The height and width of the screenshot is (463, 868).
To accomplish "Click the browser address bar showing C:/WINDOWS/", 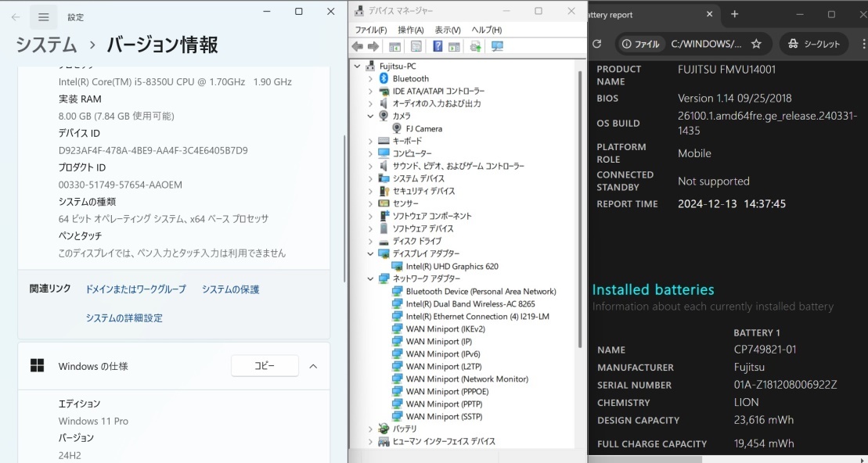I will [706, 45].
